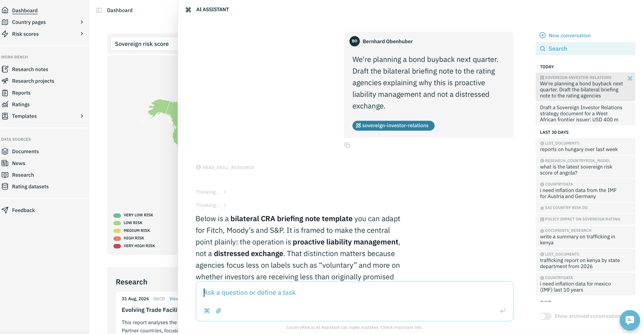Click the sovereign-investor-relations skill tag
The width and height of the screenshot is (644, 334).
[x=393, y=125]
